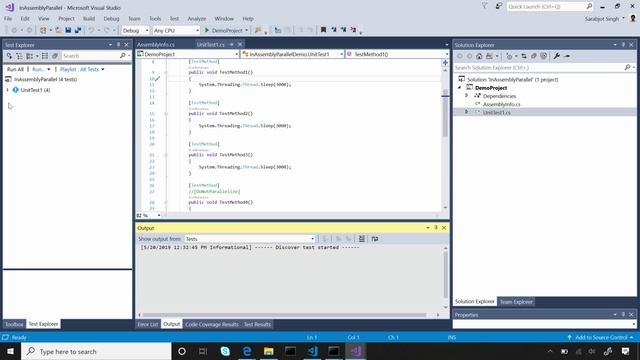Switch to the Error List tab
Image resolution: width=640 pixels, height=360 pixels.
[148, 324]
